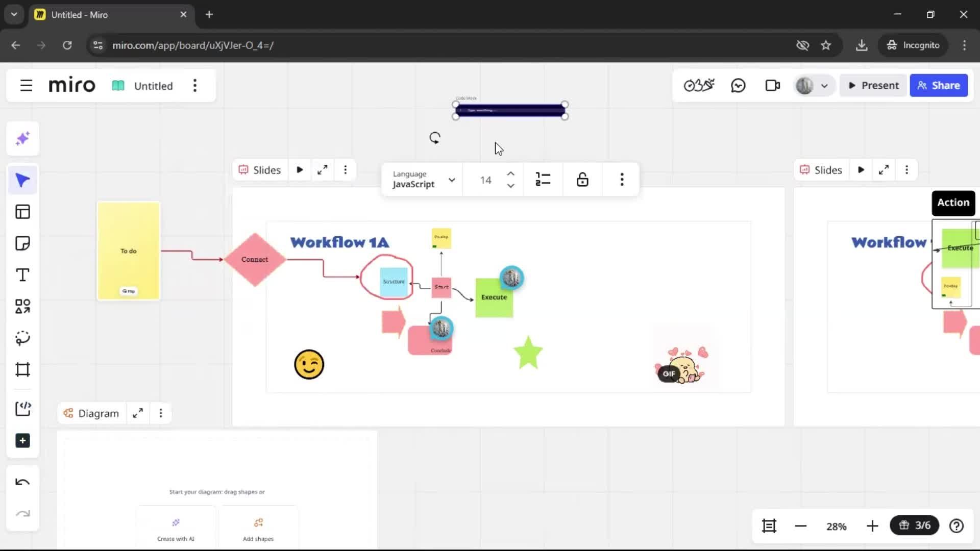Screen dimensions: 980x551
Task: Select the green star shape
Action: (528, 353)
